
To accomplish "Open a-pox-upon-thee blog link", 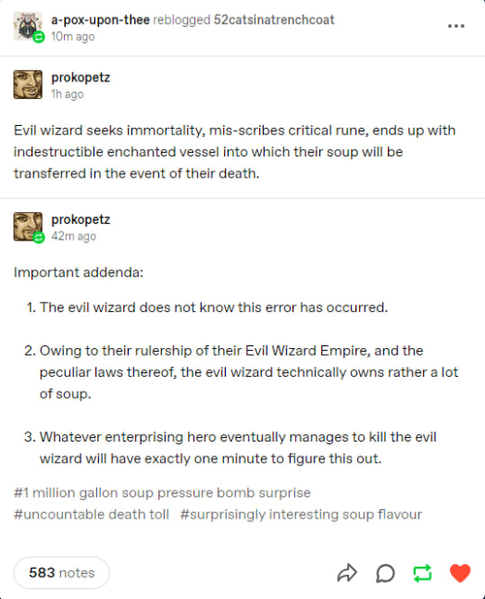I will tap(100, 20).
